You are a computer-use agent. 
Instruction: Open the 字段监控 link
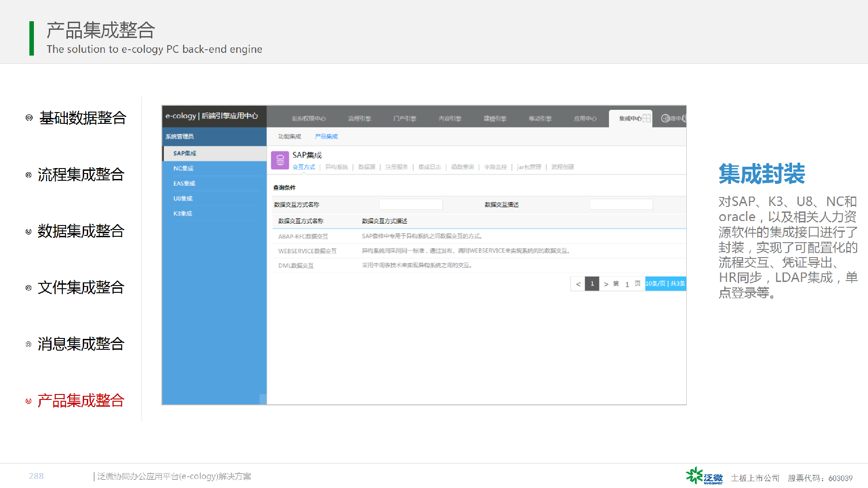coord(495,167)
